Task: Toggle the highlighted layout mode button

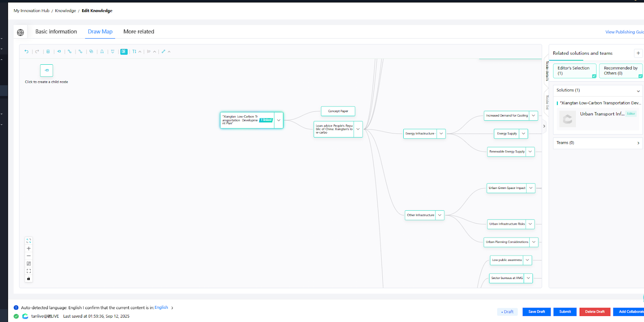Action: pyautogui.click(x=124, y=51)
